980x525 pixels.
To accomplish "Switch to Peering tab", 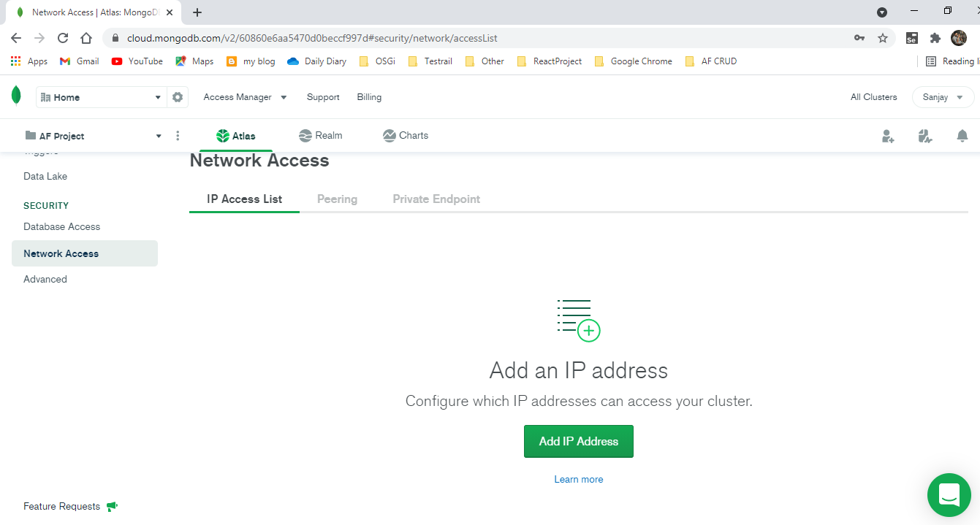I will point(337,199).
